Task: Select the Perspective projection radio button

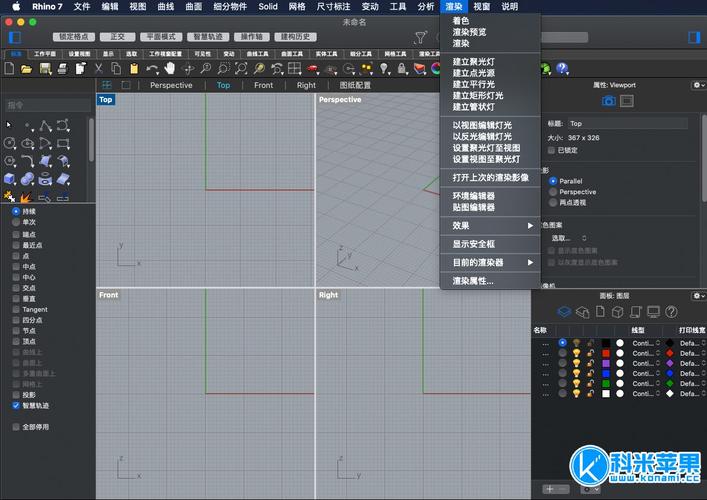Action: point(553,192)
